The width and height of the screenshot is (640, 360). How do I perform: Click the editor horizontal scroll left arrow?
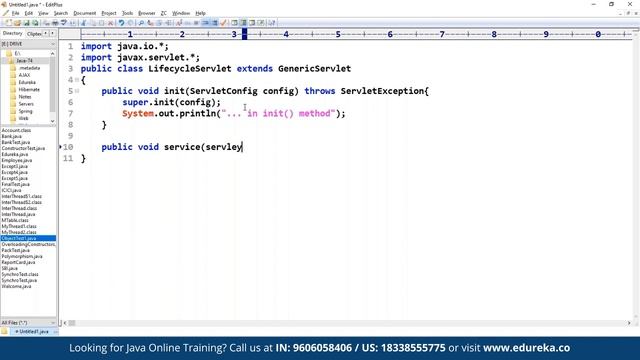(65, 323)
